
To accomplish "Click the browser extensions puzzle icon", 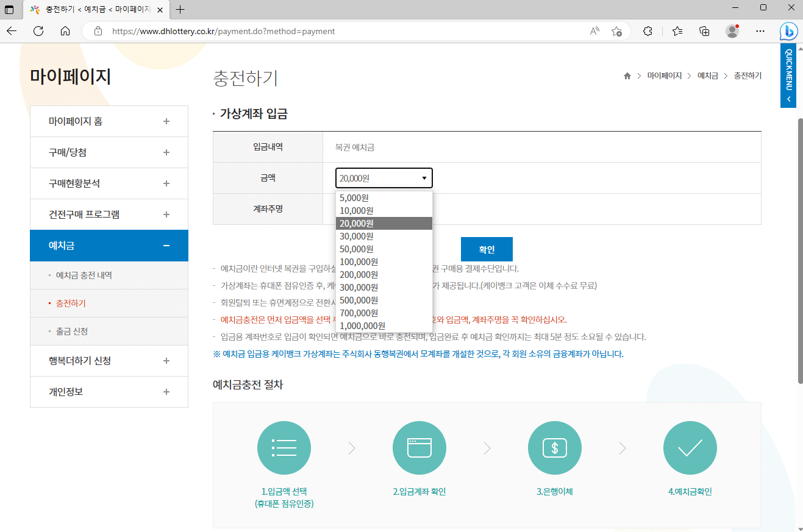I will 648,31.
